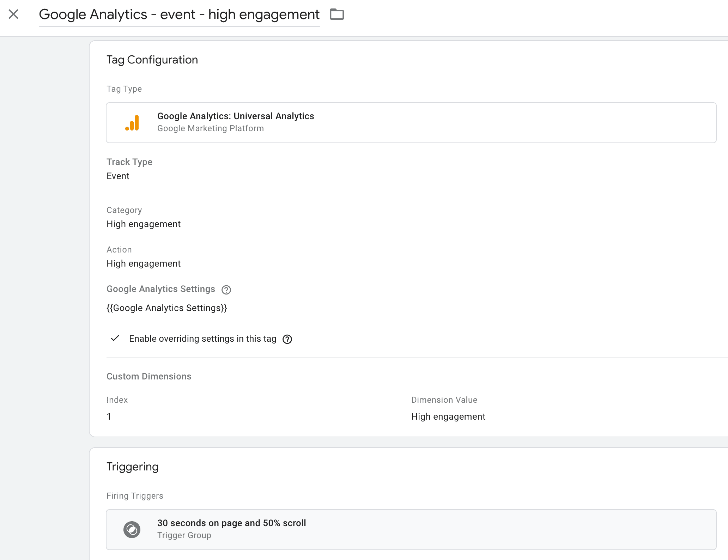Click the Tag Type label
Screen dimensions: 728x560
click(124, 89)
